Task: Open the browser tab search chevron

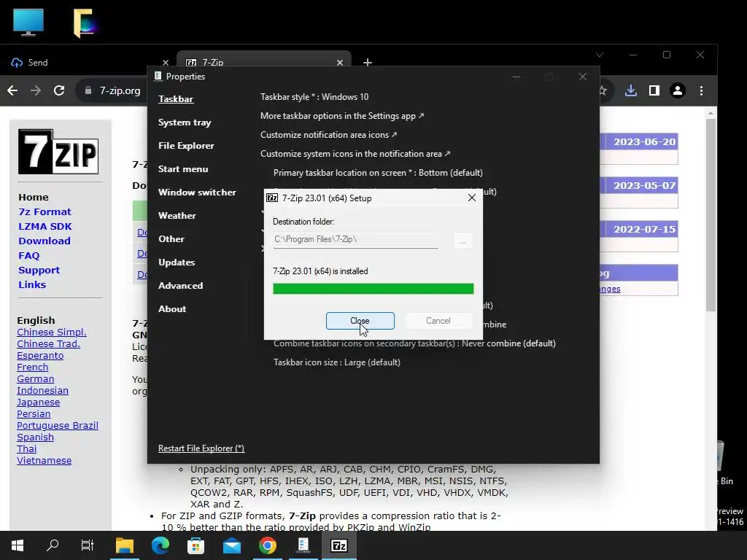Action: coord(600,55)
